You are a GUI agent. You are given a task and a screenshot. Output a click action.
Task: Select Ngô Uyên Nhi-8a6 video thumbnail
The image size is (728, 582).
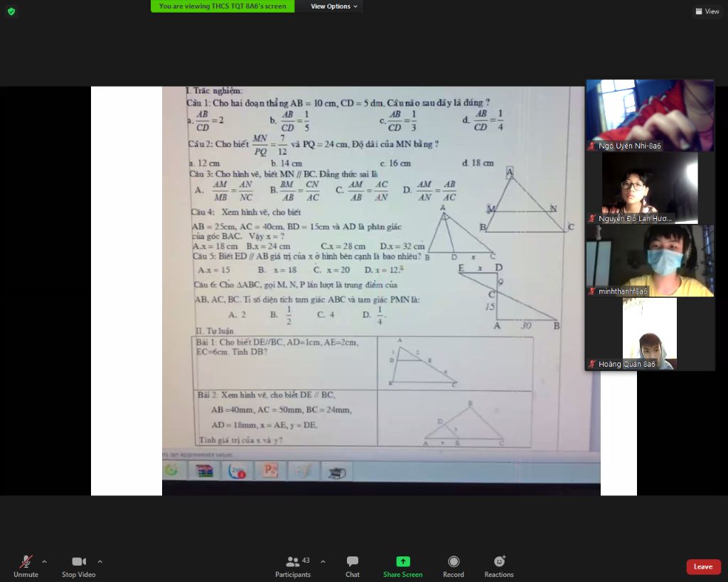tap(650, 116)
